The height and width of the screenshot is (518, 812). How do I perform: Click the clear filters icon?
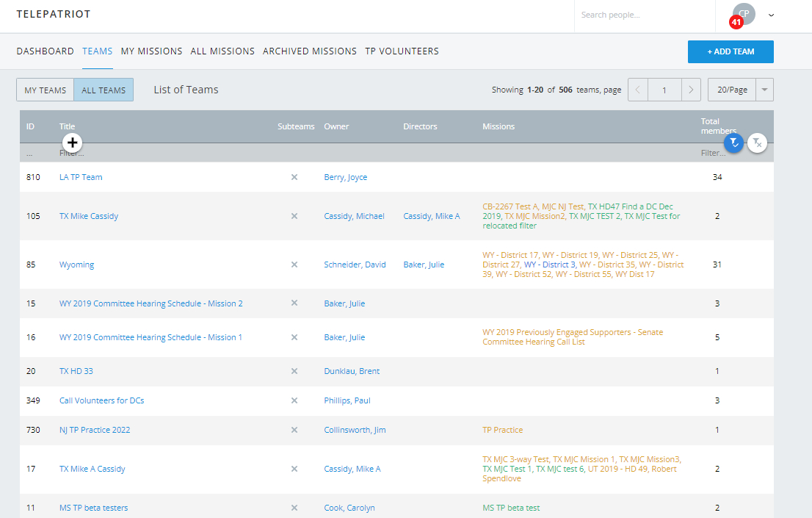tap(757, 143)
